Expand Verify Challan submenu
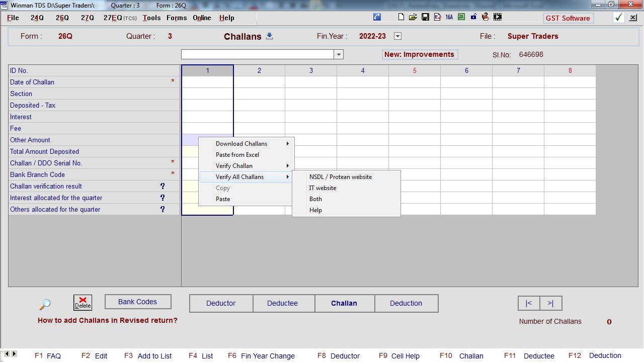 [246, 166]
